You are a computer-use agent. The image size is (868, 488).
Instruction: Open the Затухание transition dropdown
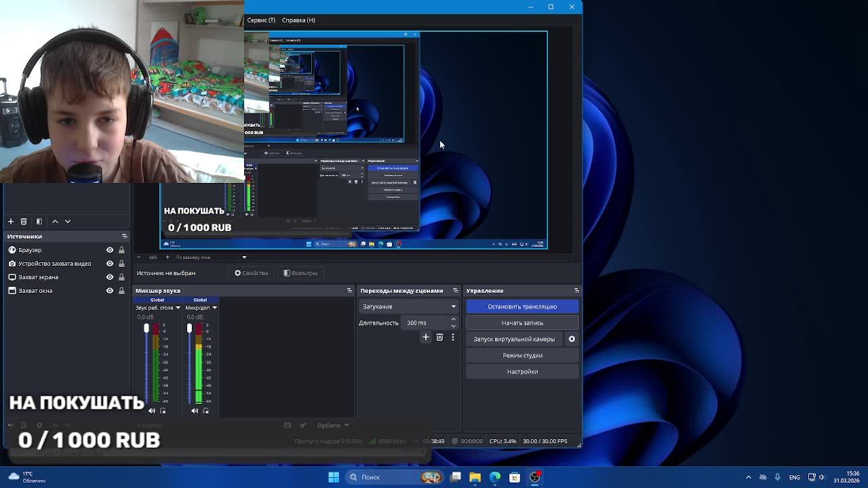[408, 306]
